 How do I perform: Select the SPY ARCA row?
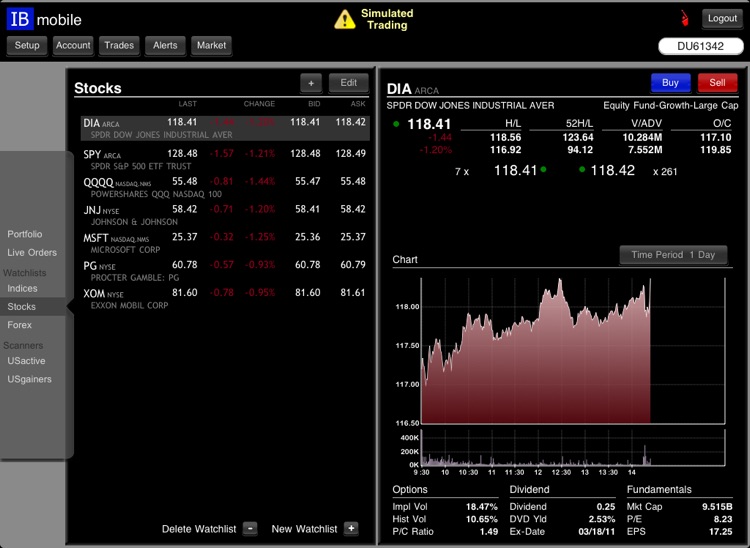coord(225,160)
